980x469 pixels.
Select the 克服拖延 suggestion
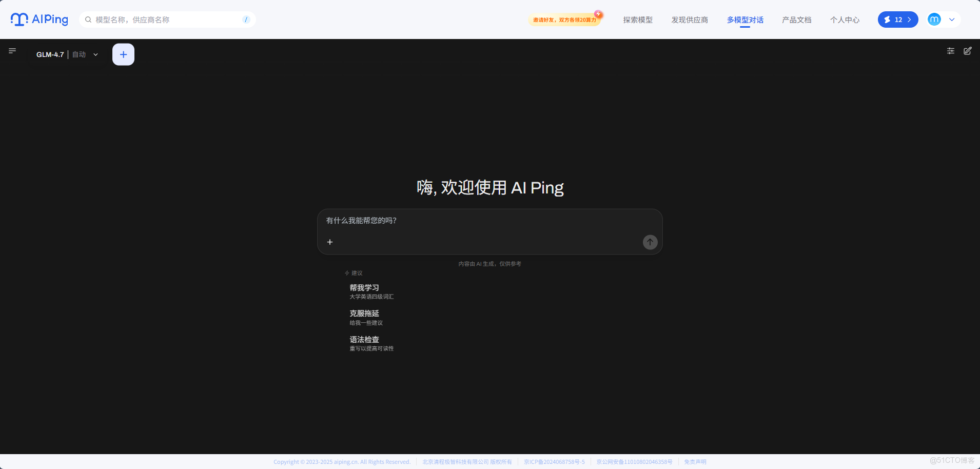point(366,318)
